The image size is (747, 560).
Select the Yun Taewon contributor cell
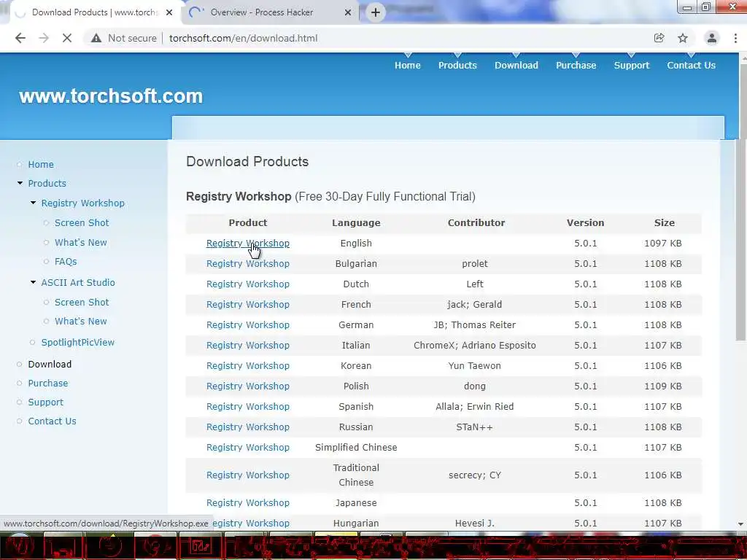pyautogui.click(x=474, y=366)
